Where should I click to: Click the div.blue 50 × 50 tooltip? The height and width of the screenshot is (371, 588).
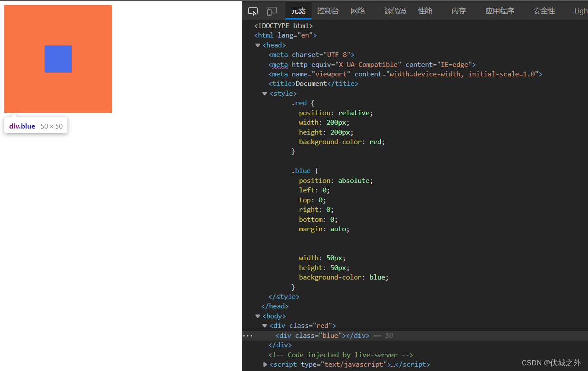point(36,126)
